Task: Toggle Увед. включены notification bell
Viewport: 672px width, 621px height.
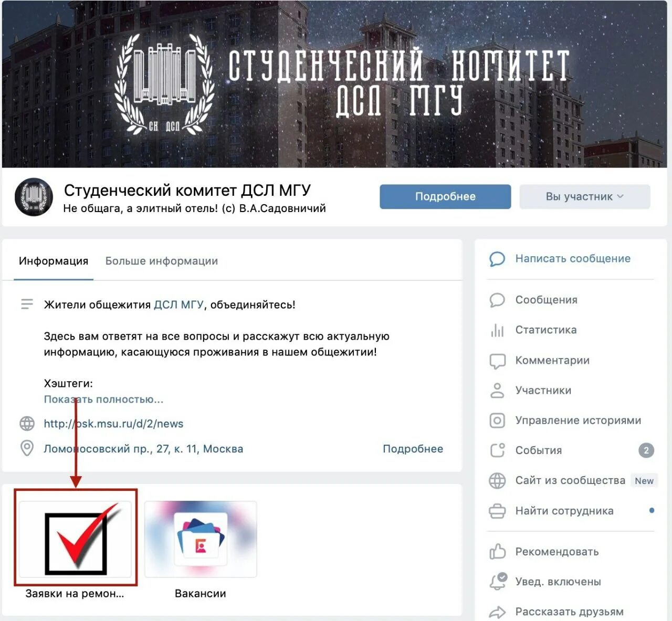Action: click(498, 581)
